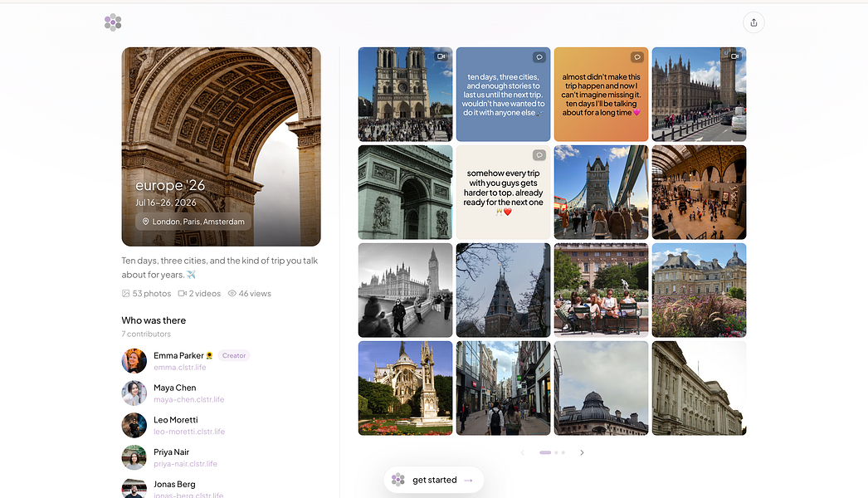Open the shopping street photo
Viewport: 868px width, 498px height.
(x=503, y=388)
